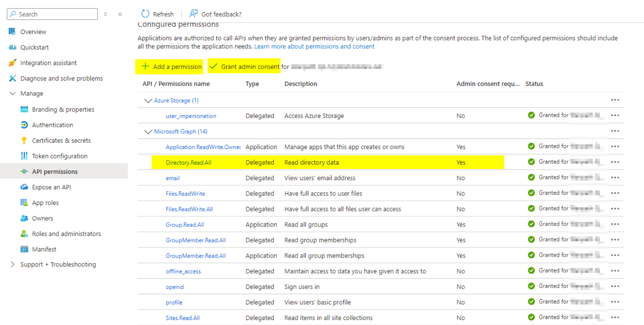Open the Authentication menu item
Screen dimensions: 644x325
coord(52,125)
